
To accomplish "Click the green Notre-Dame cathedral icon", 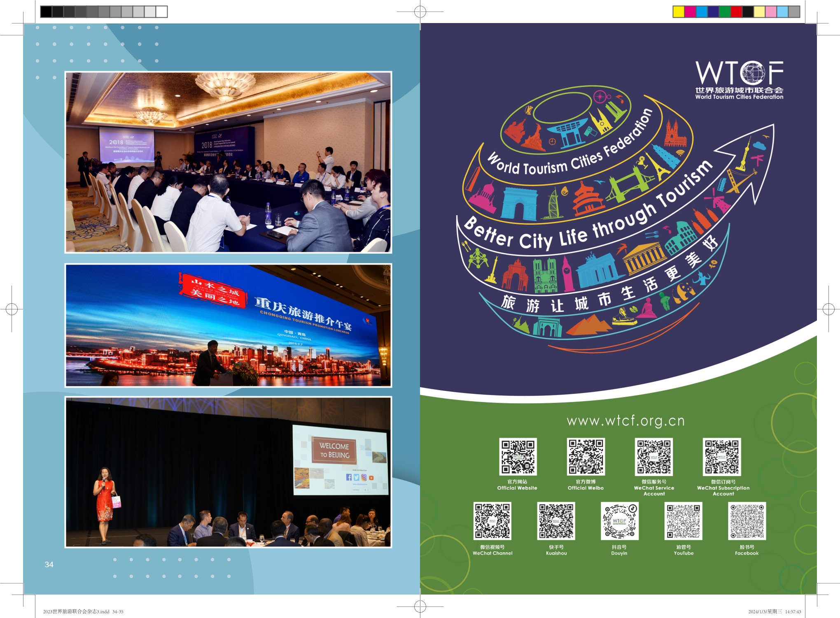I will (545, 276).
